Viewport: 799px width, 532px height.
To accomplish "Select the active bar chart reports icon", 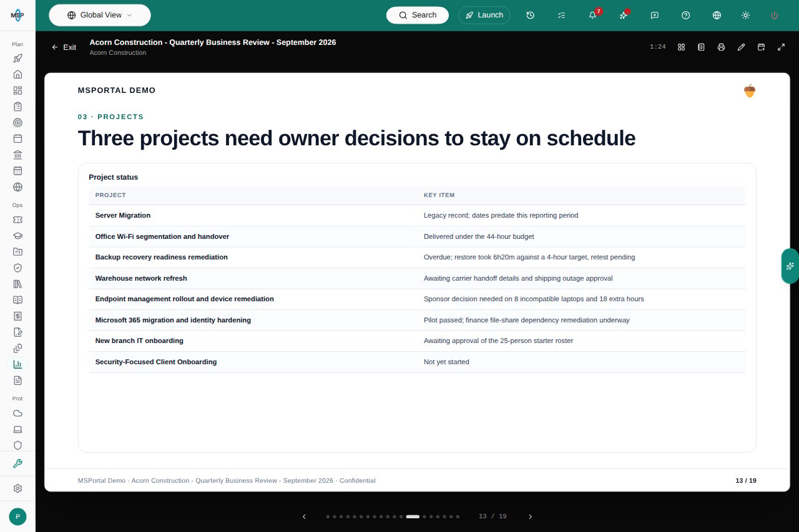I will click(17, 364).
